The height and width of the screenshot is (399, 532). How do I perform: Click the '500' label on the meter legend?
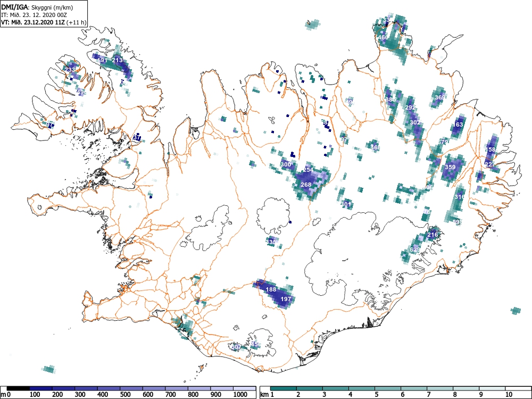(x=126, y=395)
